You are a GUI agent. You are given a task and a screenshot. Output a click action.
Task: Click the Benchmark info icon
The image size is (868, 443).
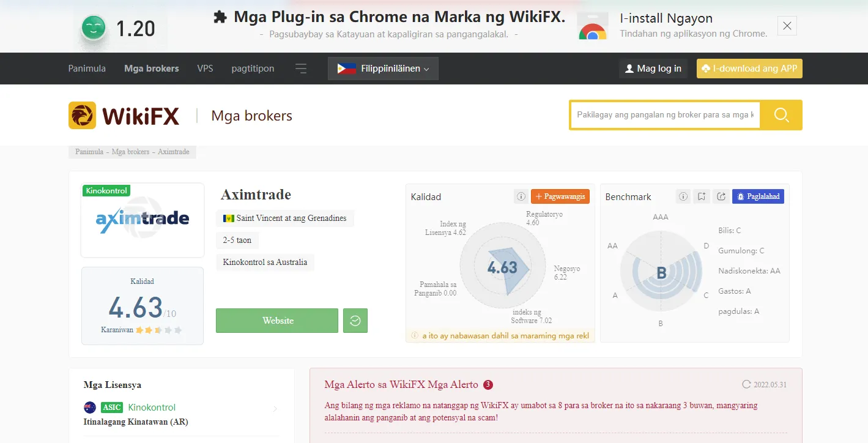point(683,196)
